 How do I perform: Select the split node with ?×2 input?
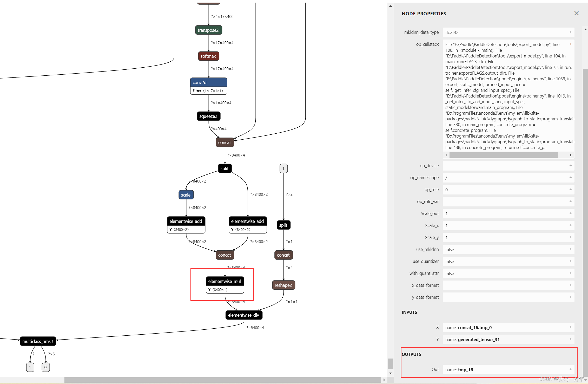(x=283, y=225)
